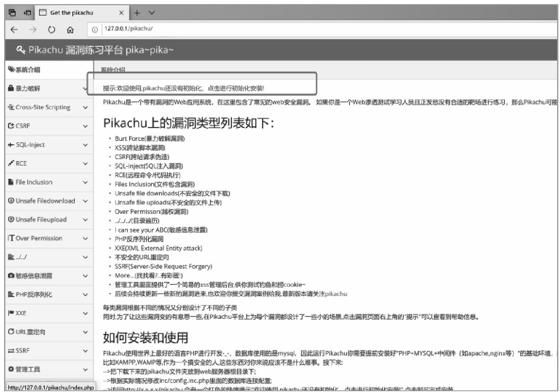Click the PHP反序列化 sidebar icon
This screenshot has width=560, height=392.
pos(11,294)
